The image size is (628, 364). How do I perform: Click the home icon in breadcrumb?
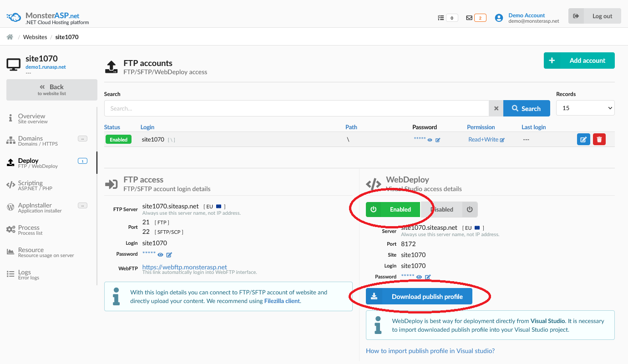10,37
